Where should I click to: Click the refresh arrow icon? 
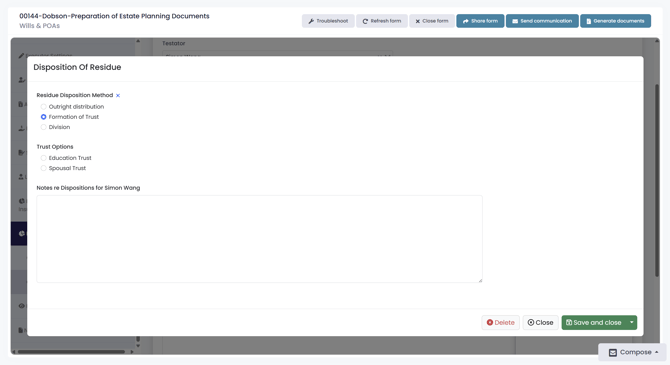pyautogui.click(x=365, y=21)
